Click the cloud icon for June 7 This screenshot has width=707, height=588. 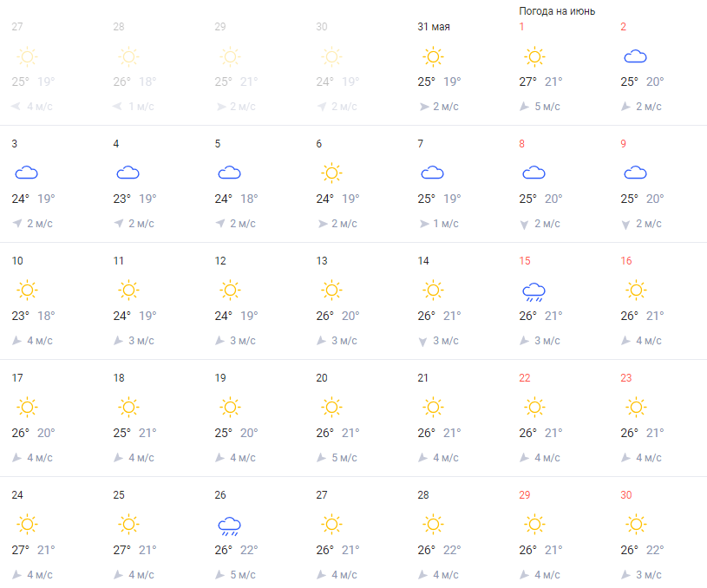coord(432,173)
